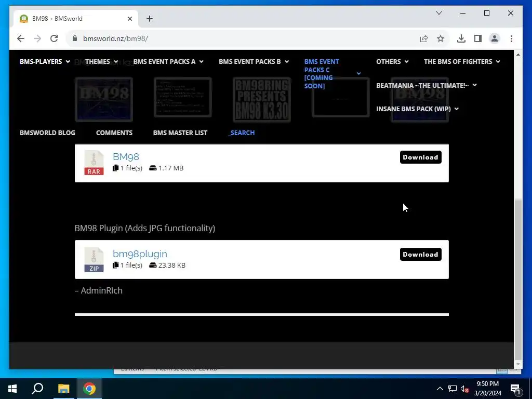
Task: Expand the THEMES menu
Action: [101, 61]
